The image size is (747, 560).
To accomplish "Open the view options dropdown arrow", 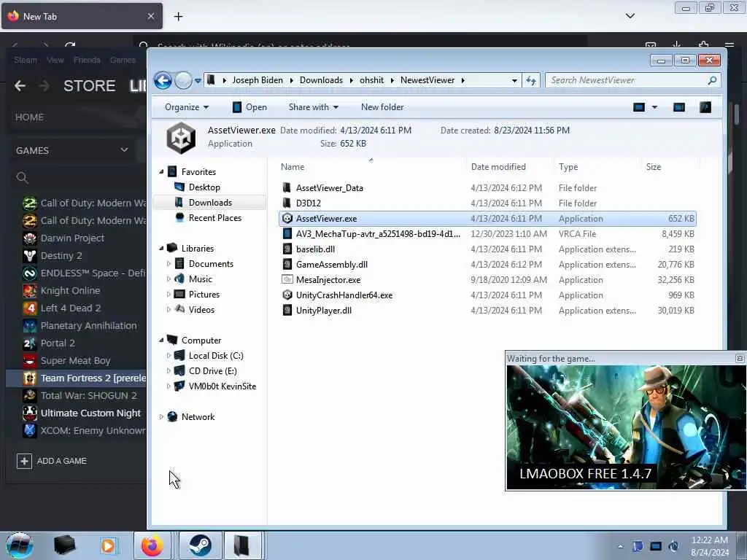I will click(654, 107).
